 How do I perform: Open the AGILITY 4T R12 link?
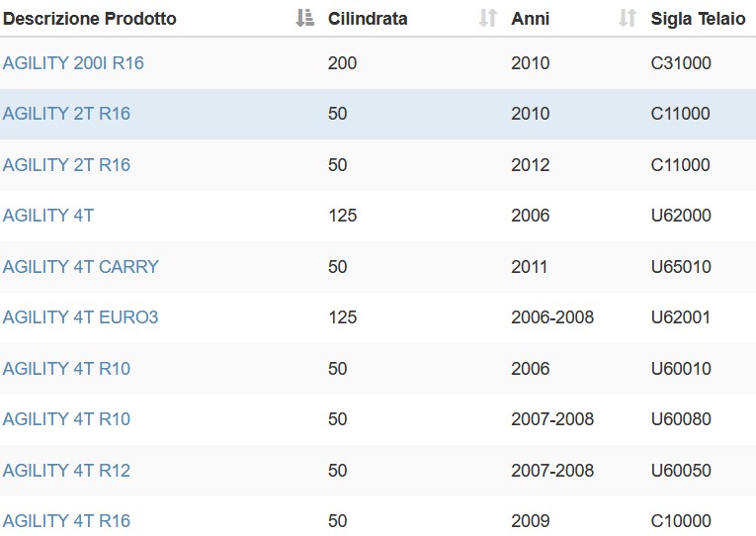[66, 471]
